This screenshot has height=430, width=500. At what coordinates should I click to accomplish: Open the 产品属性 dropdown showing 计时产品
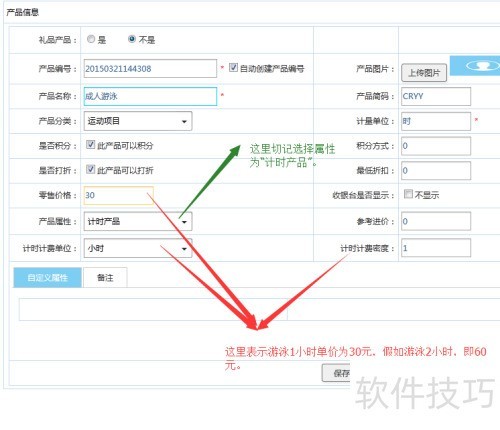coord(138,221)
